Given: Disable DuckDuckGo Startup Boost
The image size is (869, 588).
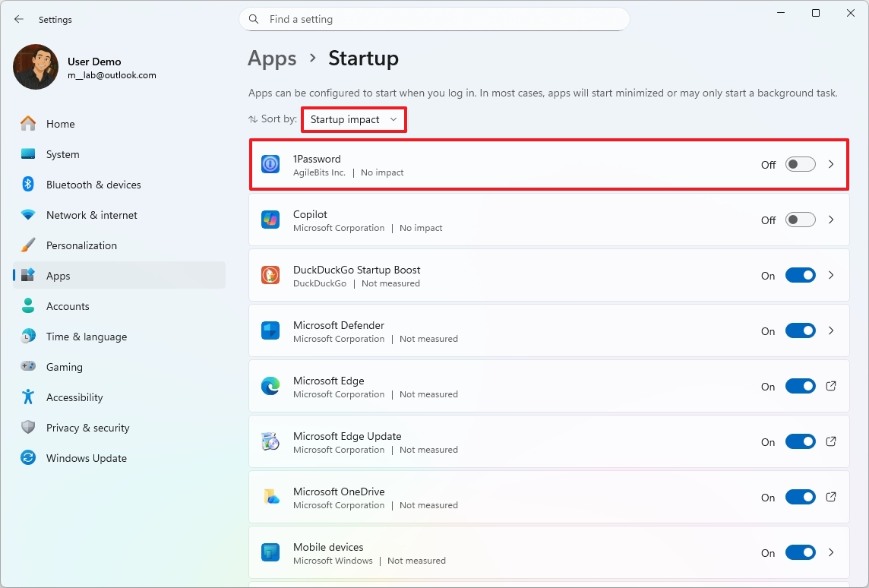Looking at the screenshot, I should [x=800, y=275].
